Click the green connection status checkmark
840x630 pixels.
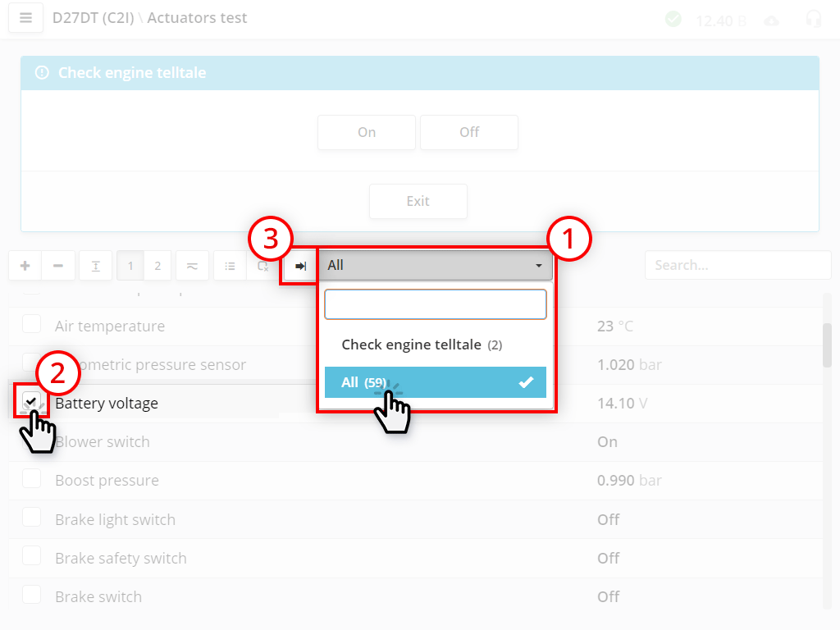(673, 19)
